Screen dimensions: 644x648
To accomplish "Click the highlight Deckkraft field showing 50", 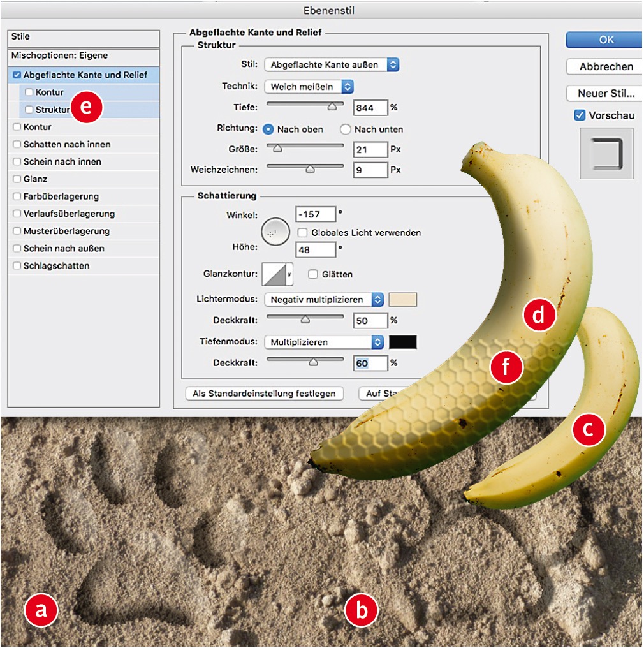I will coord(370,320).
